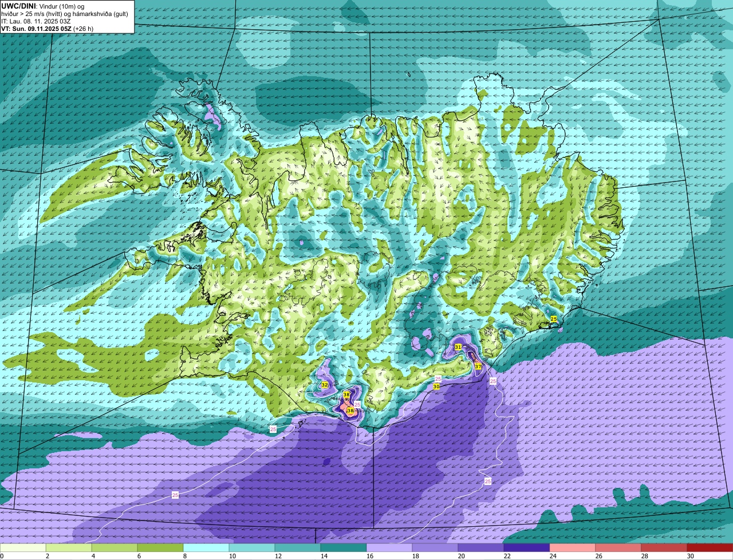Pick the 4–6 m/s green legend swatch
This screenshot has height=560, width=733.
[x=115, y=548]
